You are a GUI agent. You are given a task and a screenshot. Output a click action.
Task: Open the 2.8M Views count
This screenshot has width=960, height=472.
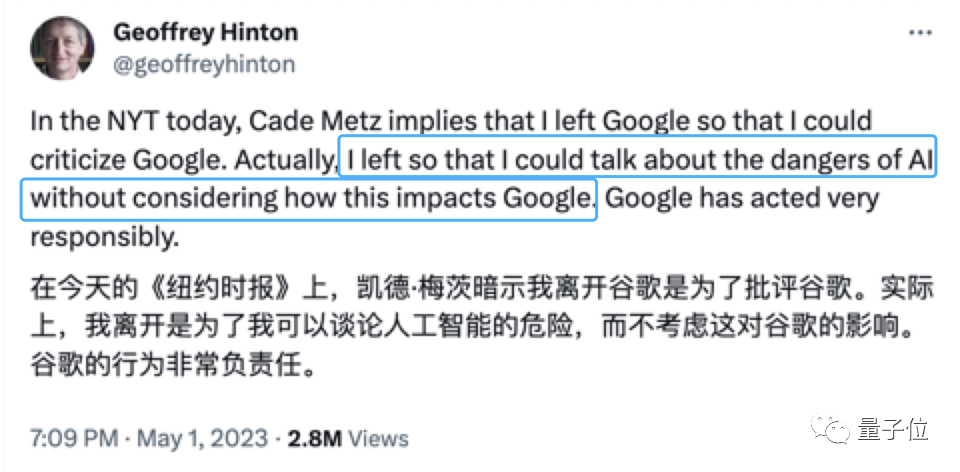348,438
